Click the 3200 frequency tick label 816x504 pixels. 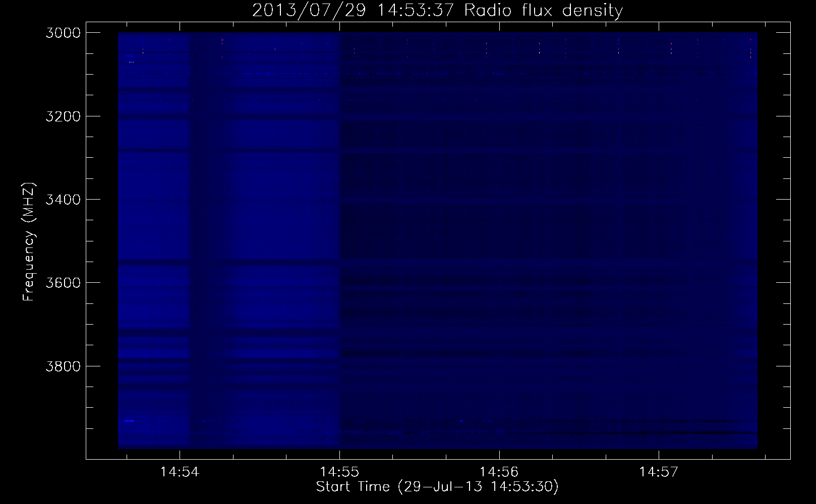pyautogui.click(x=63, y=116)
